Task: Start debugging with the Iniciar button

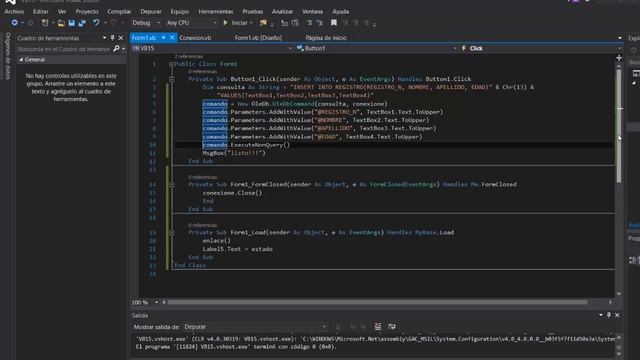Action: tap(236, 23)
